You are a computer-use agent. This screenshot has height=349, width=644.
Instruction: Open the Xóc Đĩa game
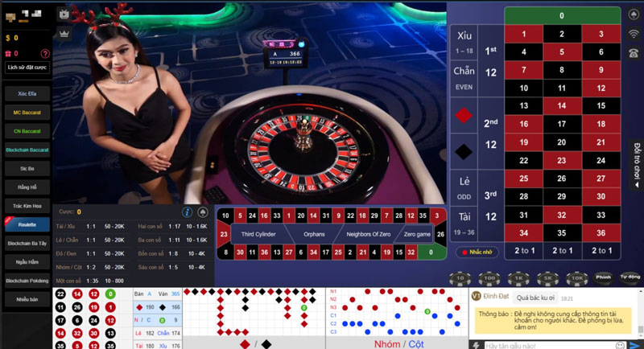tap(27, 94)
